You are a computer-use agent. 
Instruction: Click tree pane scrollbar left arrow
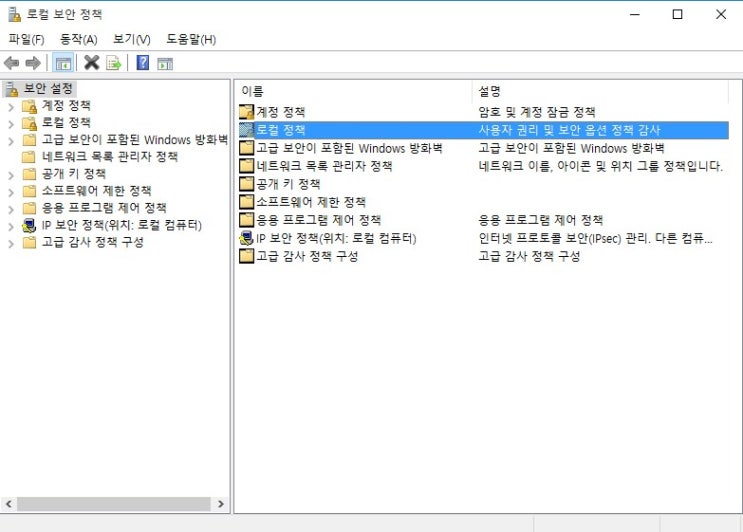[x=9, y=504]
